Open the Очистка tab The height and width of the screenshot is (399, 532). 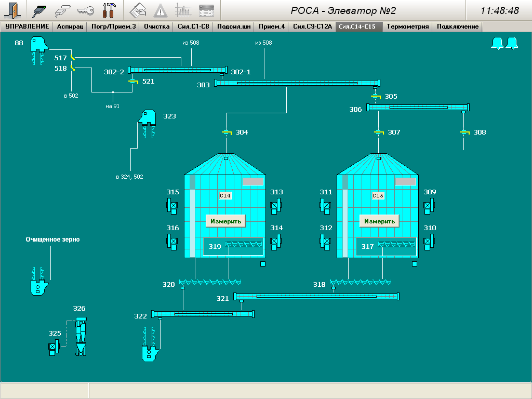coord(156,26)
